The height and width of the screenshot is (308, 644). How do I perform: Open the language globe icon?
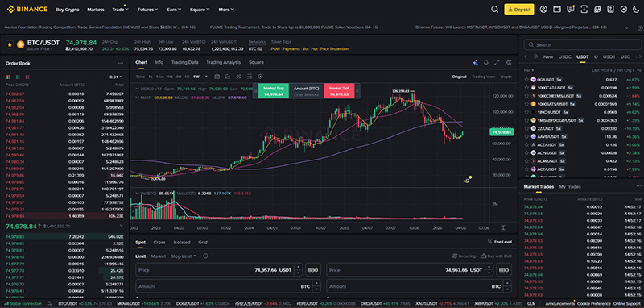(x=597, y=9)
